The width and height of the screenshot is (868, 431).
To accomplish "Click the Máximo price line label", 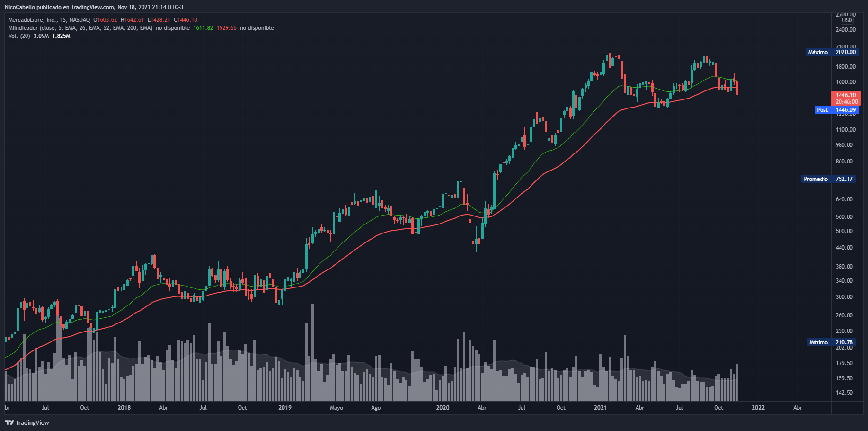I will click(818, 52).
